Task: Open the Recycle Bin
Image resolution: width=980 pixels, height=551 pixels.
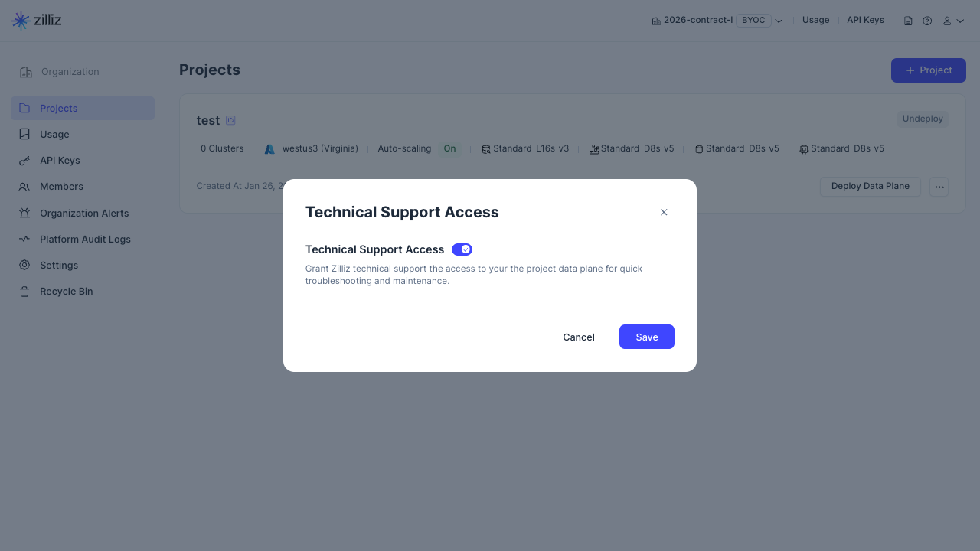Action: pos(66,292)
